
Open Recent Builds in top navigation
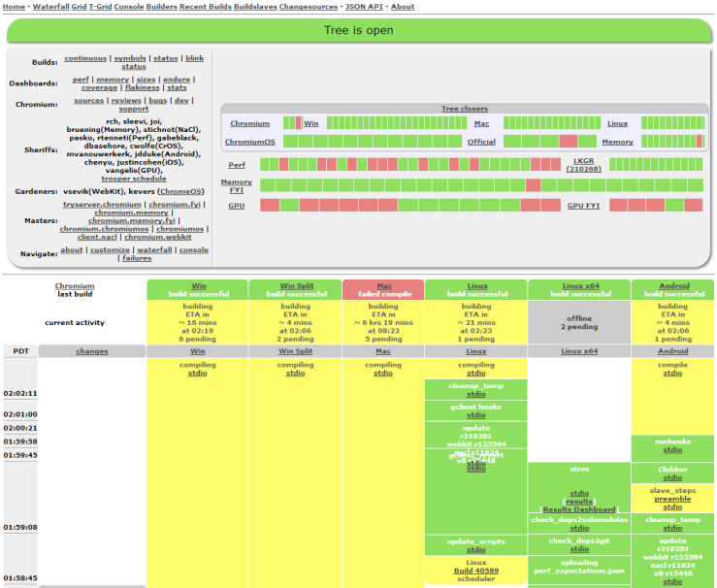click(206, 7)
